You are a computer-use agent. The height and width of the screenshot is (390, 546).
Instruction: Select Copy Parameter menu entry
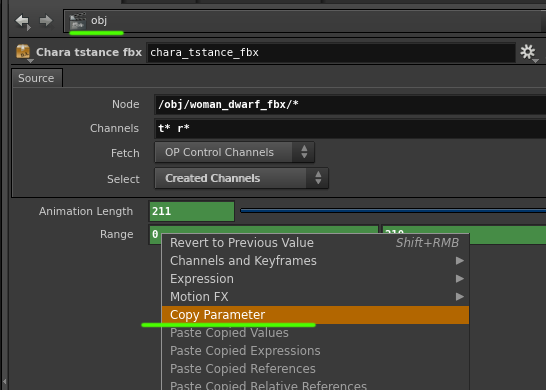315,315
